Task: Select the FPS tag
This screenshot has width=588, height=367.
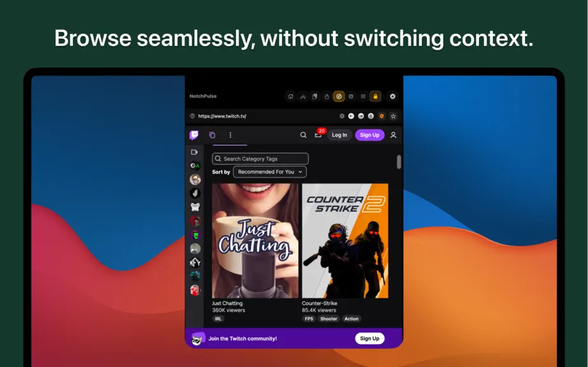Action: pos(309,319)
